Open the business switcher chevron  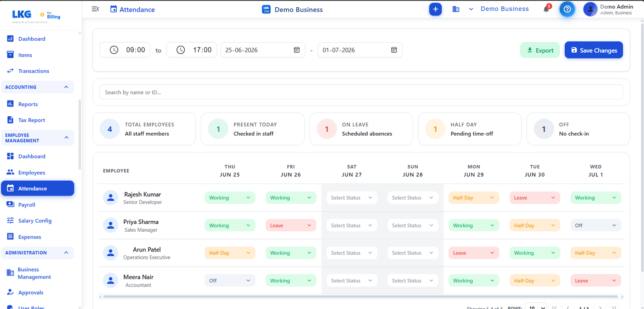[471, 9]
